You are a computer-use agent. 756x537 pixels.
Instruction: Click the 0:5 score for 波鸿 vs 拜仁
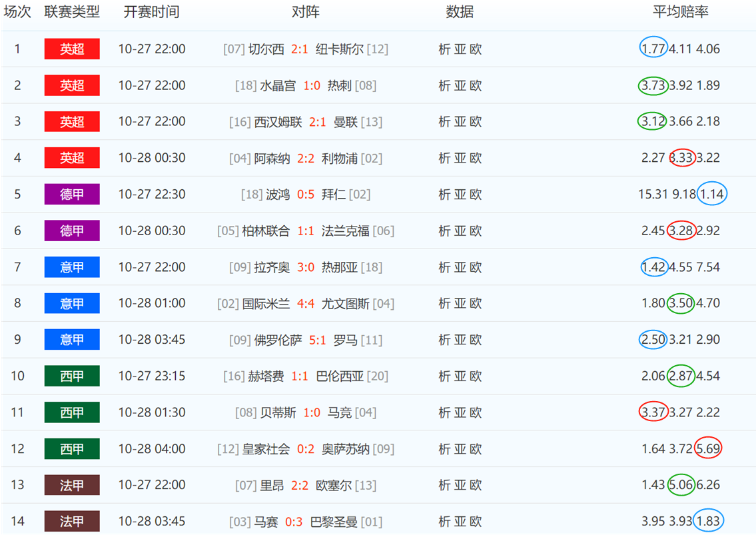[x=306, y=195]
